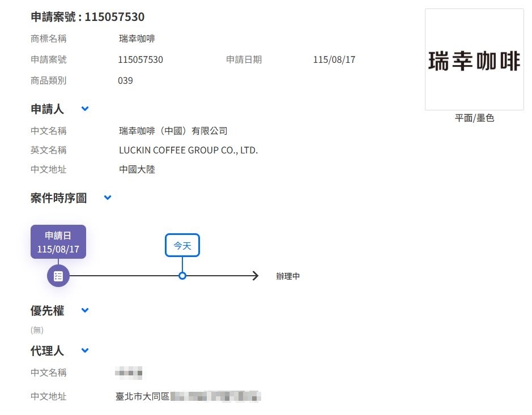532x415 pixels.
Task: Select the 商品類別 value 039
Action: tap(125, 81)
